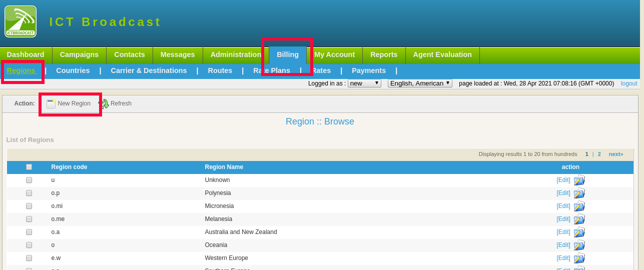Open the My Account tab

[x=335, y=55]
